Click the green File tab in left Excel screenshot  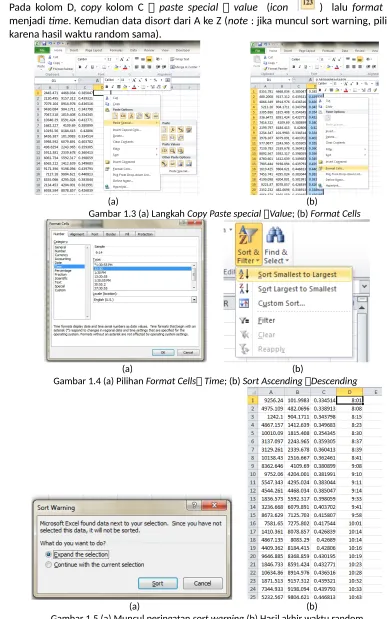click(42, 51)
